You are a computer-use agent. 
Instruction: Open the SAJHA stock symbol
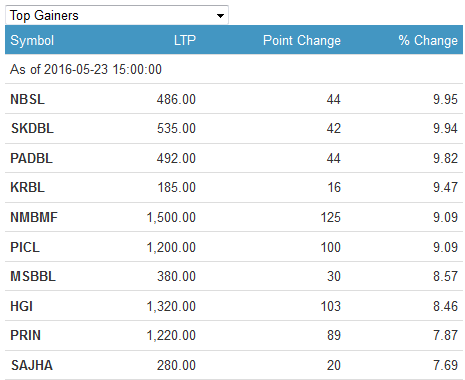point(32,365)
